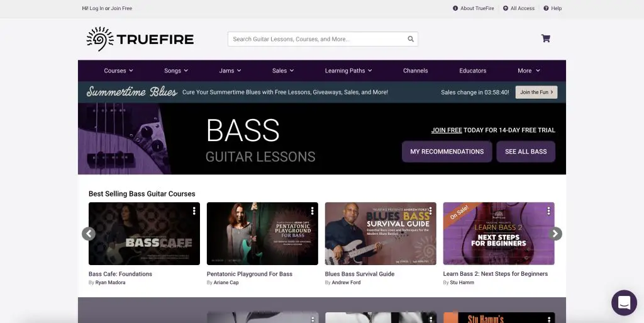644x323 pixels.
Task: Open the Educators menu item
Action: coord(473,71)
